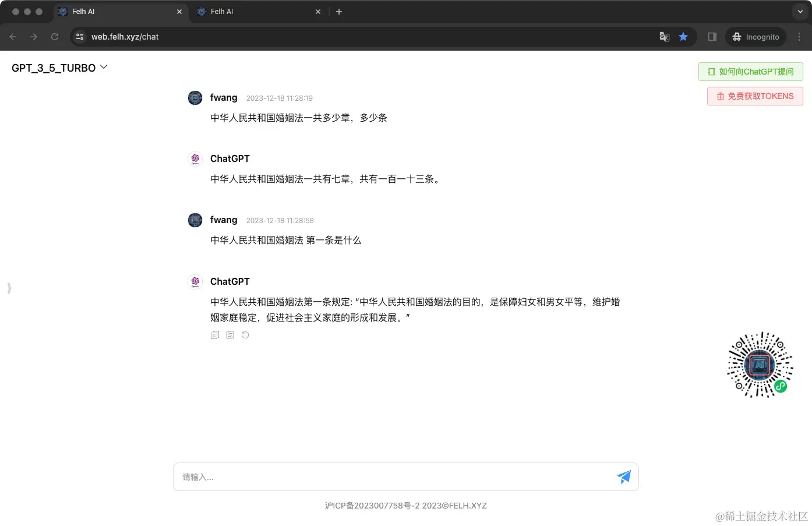Open Google Translate in the address bar
The image size is (812, 526).
tap(664, 37)
